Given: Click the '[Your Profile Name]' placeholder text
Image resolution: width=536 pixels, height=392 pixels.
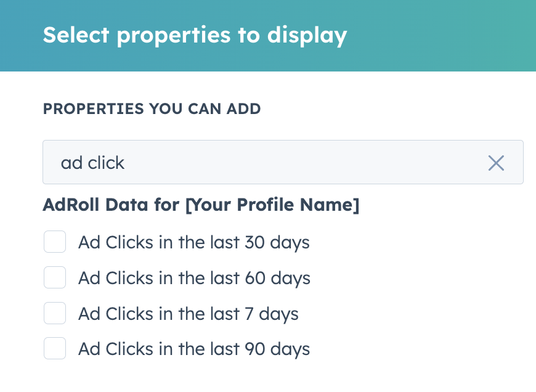Looking at the screenshot, I should click(x=272, y=205).
